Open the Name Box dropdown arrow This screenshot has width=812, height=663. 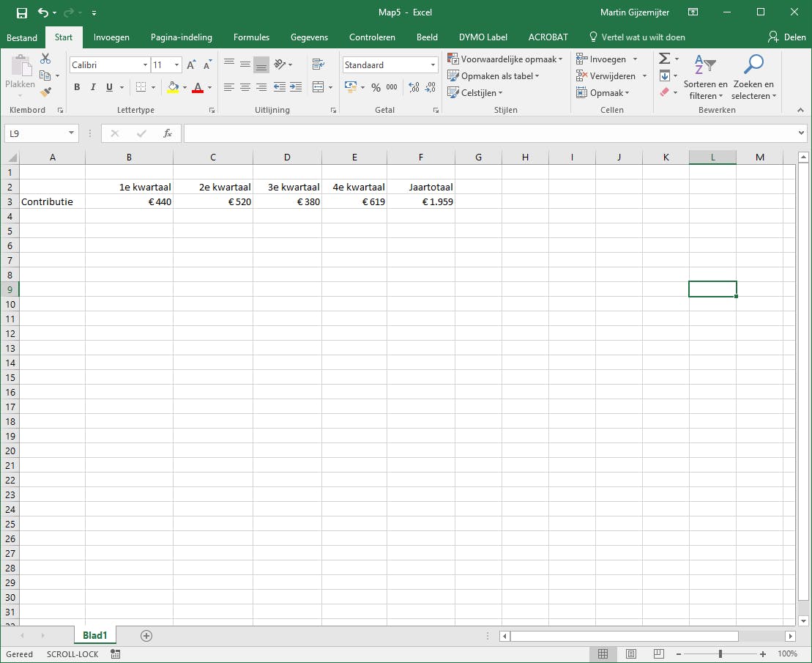tap(72, 133)
